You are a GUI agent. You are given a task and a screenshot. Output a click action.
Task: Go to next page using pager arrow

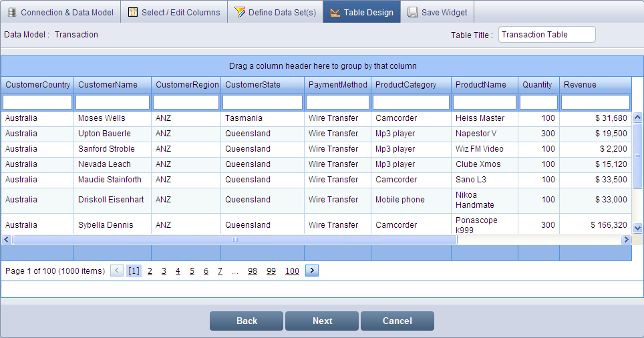click(x=312, y=271)
